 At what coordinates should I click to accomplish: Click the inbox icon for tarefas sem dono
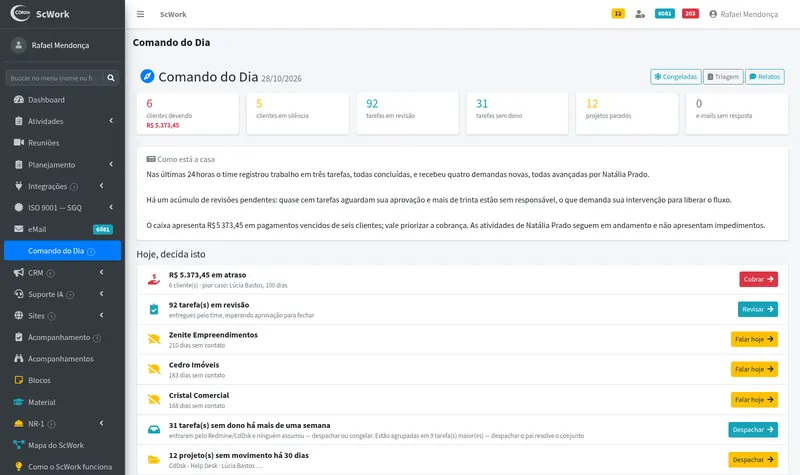(x=154, y=430)
